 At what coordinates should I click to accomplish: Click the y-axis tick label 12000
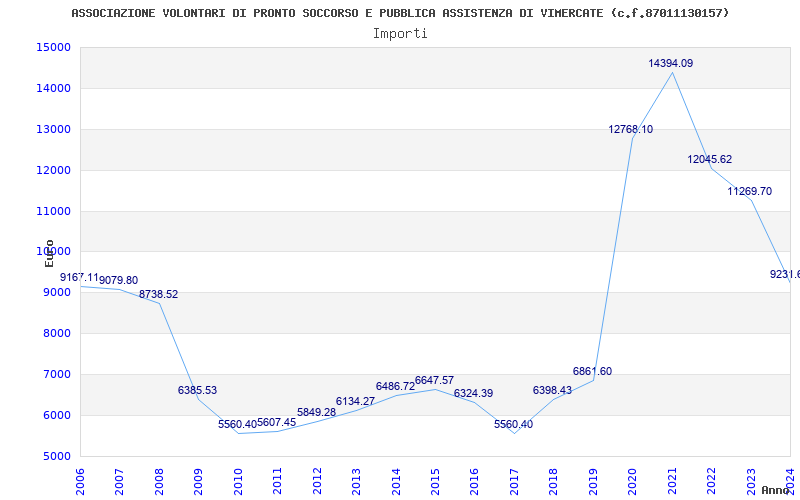(53, 170)
